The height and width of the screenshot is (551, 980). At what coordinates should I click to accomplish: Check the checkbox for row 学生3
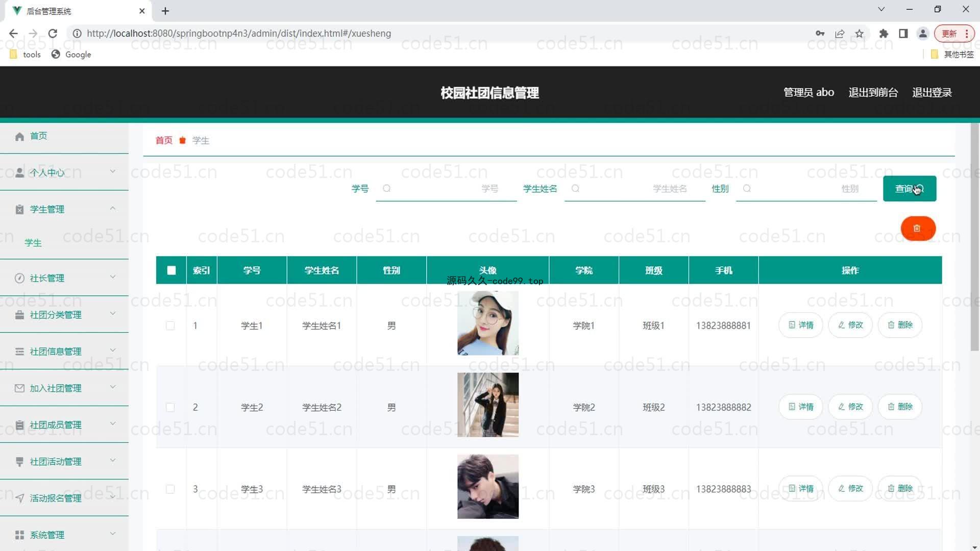[170, 489]
